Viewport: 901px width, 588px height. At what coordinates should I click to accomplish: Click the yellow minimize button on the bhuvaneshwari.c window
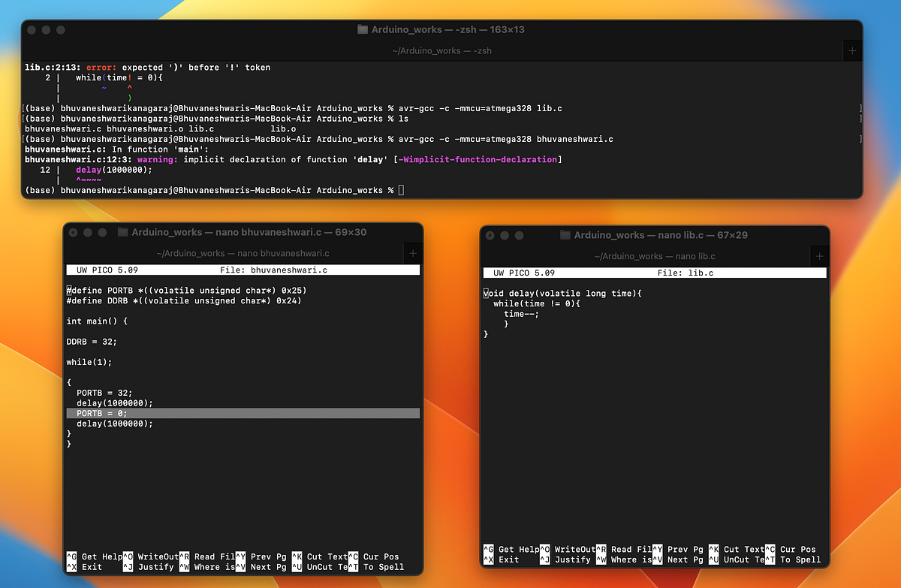(86, 233)
